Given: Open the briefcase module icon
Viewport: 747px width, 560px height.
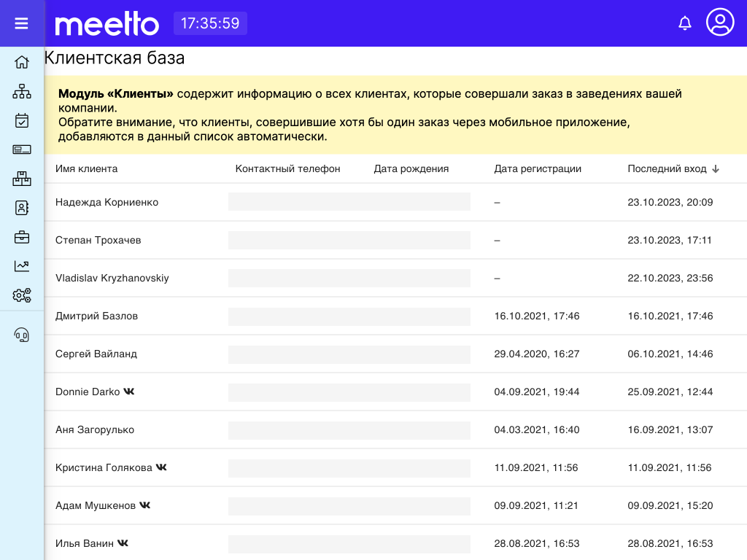Looking at the screenshot, I should 22,237.
